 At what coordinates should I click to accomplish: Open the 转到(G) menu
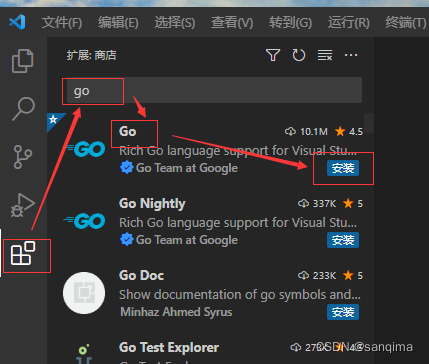pos(290,23)
